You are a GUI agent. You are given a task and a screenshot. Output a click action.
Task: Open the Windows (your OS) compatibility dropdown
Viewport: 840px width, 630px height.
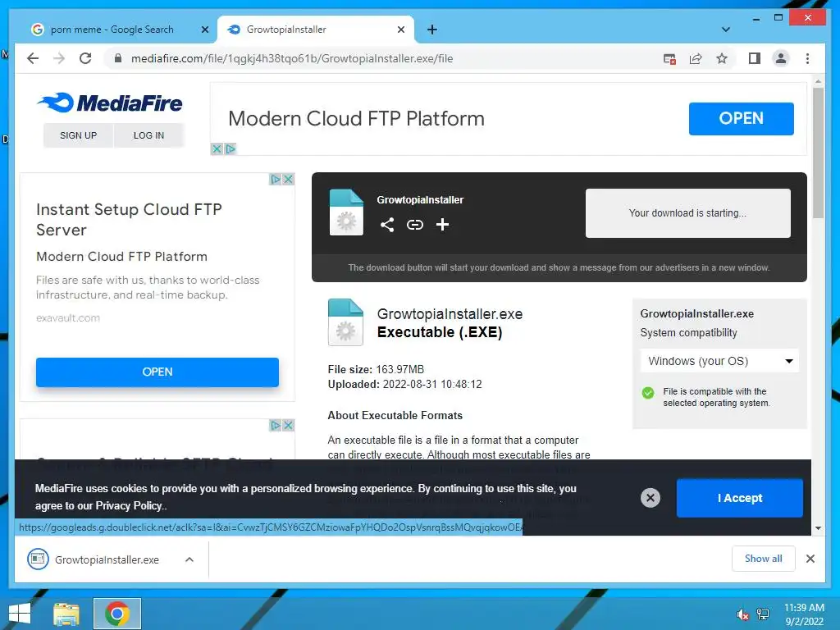(719, 361)
